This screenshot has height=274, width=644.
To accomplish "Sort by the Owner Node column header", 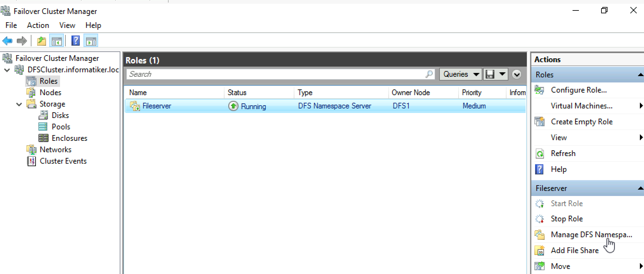I will point(424,93).
